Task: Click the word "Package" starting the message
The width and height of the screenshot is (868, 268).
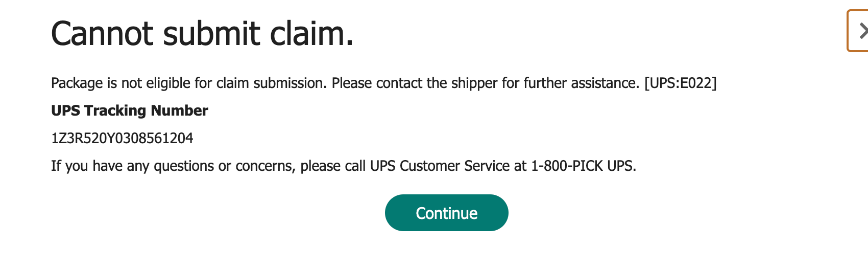Action: click(x=77, y=83)
